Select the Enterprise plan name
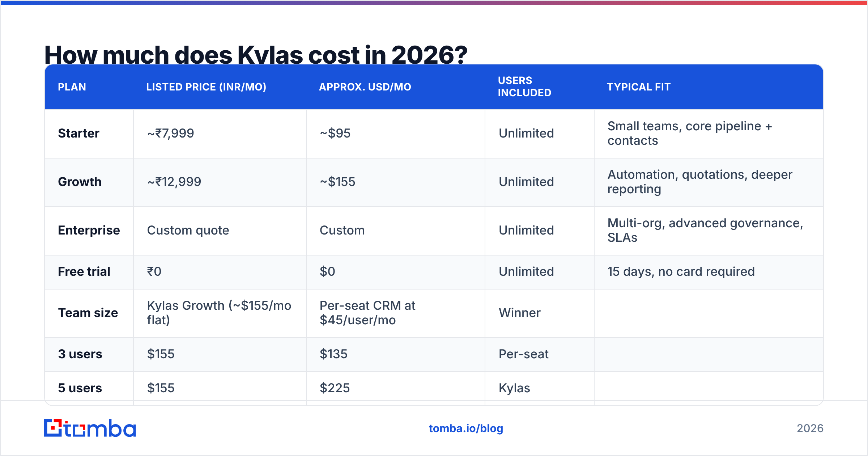The height and width of the screenshot is (456, 868). coord(89,230)
